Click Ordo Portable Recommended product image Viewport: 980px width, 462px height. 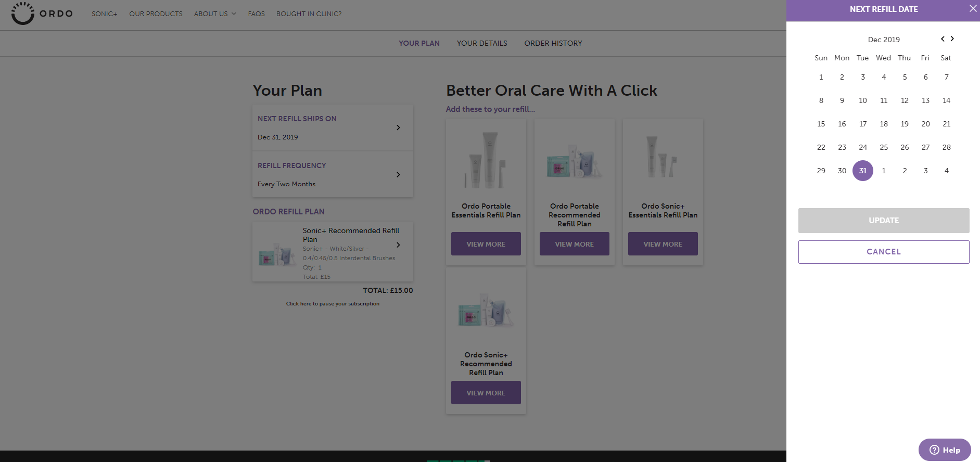(575, 160)
